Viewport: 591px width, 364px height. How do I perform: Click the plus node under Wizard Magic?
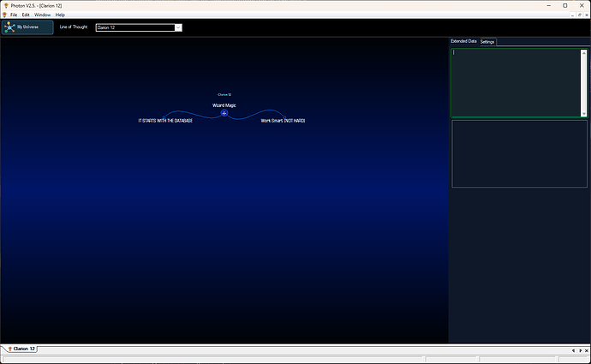(x=224, y=113)
